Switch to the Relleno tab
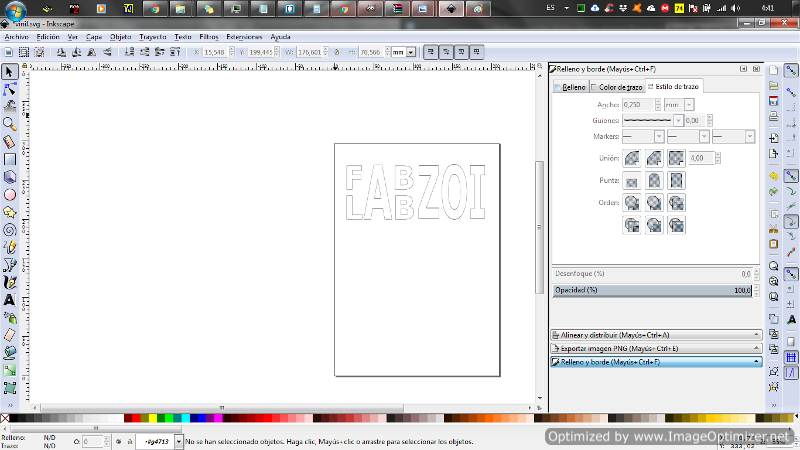The height and width of the screenshot is (450, 800). (570, 87)
